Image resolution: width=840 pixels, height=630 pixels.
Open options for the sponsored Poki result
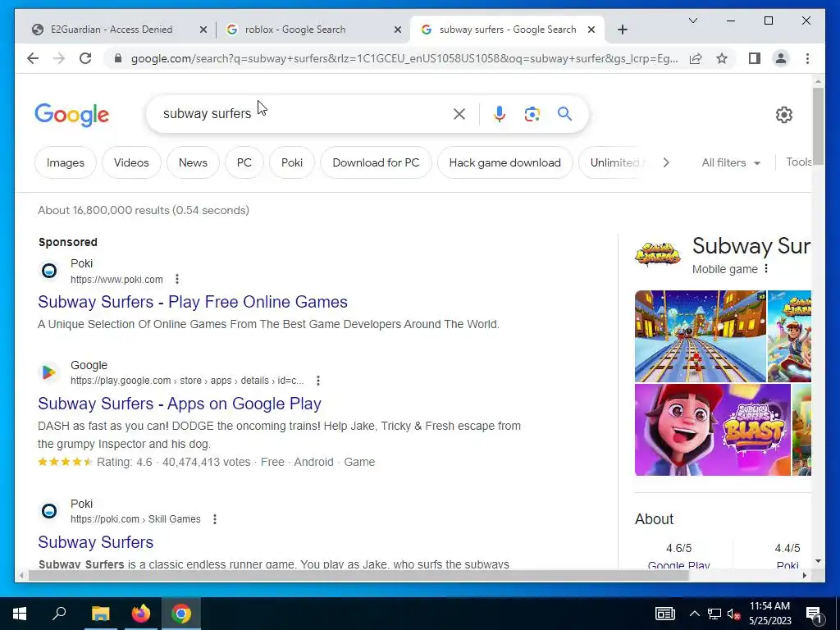177,279
